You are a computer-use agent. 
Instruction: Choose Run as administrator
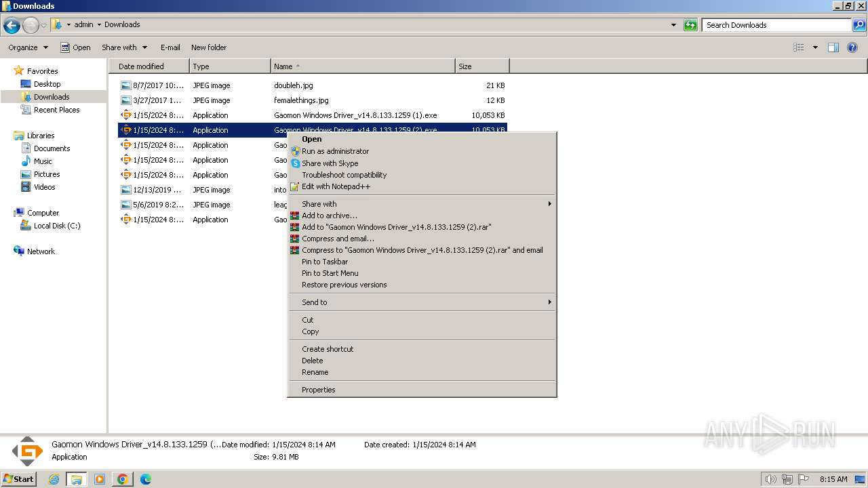pos(422,151)
